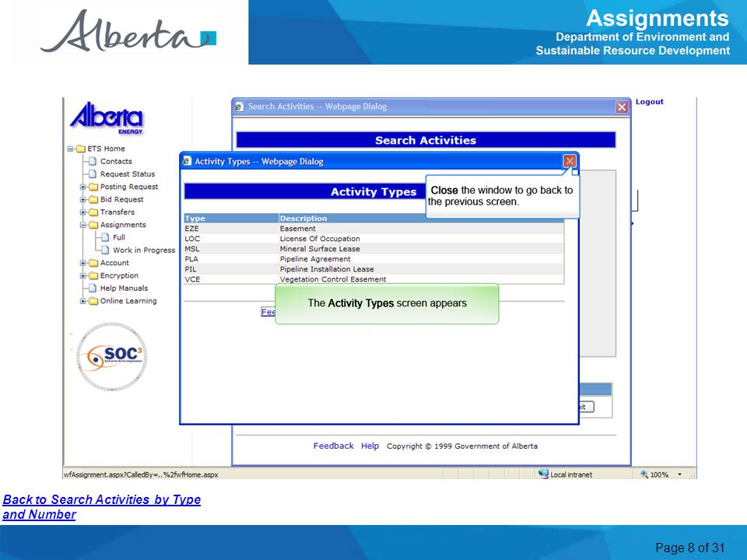This screenshot has width=747, height=560.
Task: Select Full under Assignments
Action: click(x=118, y=237)
